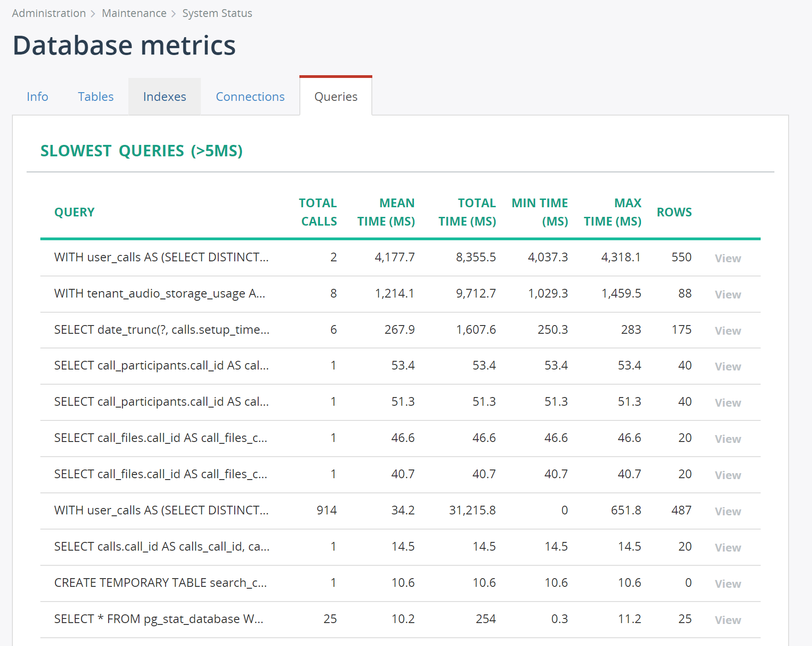Go to Administration breadcrumb
Viewport: 812px width, 646px height.
pos(49,13)
